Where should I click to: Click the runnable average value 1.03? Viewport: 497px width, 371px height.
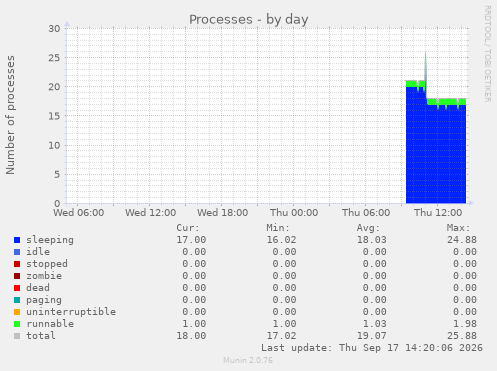tap(375, 324)
